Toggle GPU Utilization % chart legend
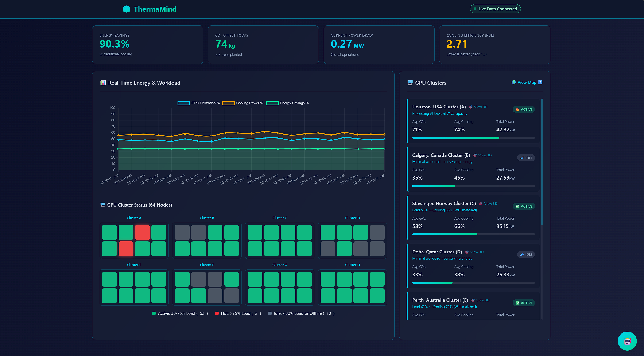The height and width of the screenshot is (356, 644). [x=198, y=103]
